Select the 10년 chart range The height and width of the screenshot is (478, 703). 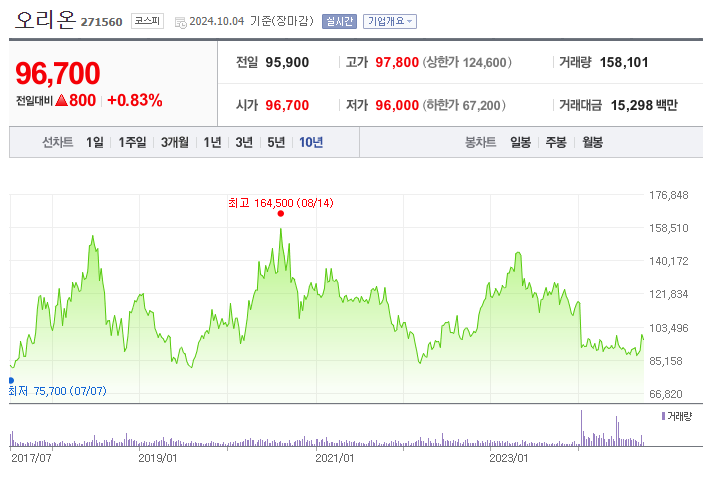[311, 142]
